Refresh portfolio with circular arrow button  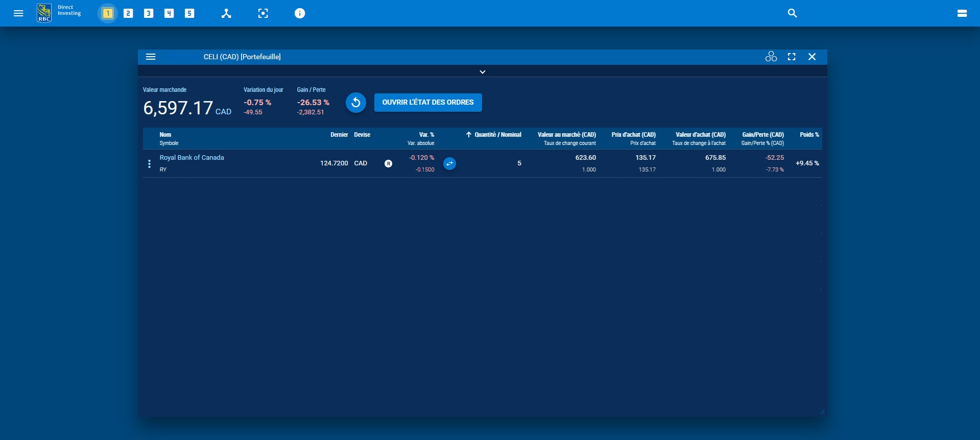pos(356,103)
